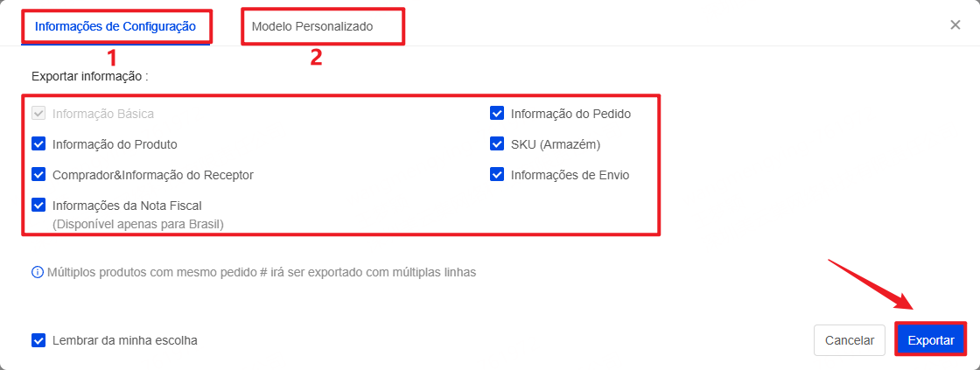Disable the SKU (Armazém) checkbox

[497, 144]
